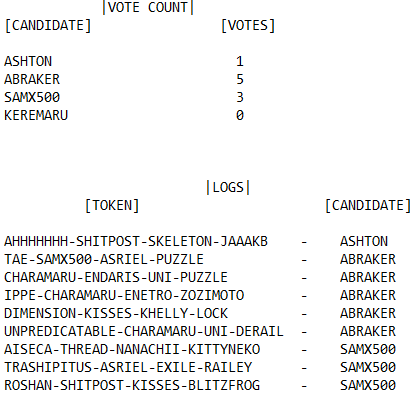This screenshot has width=417, height=403.
Task: Click KEREMARU in the vote count table
Action: pyautogui.click(x=36, y=115)
